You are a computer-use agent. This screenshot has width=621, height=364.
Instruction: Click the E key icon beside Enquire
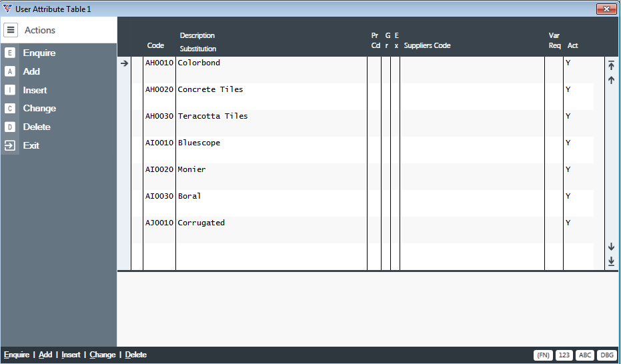[10, 53]
